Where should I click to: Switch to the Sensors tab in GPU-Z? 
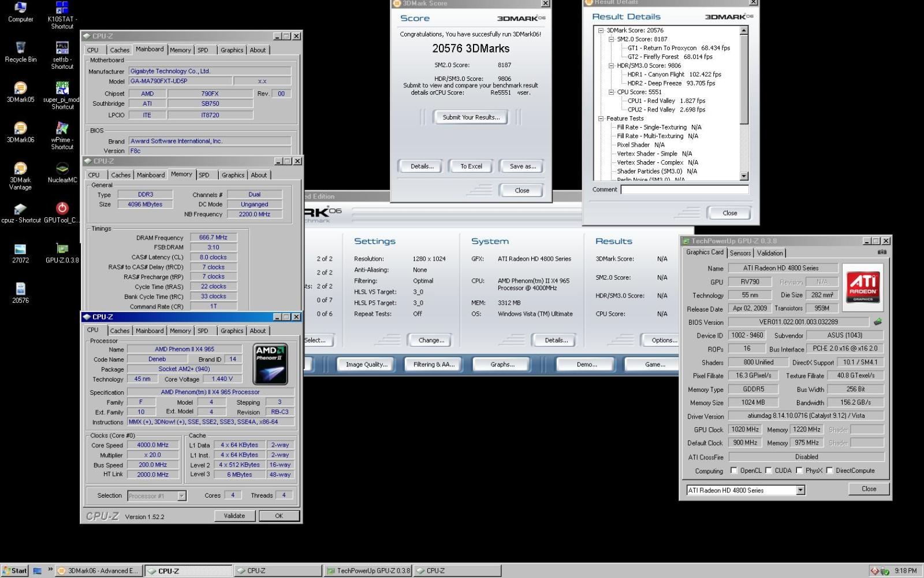(740, 253)
